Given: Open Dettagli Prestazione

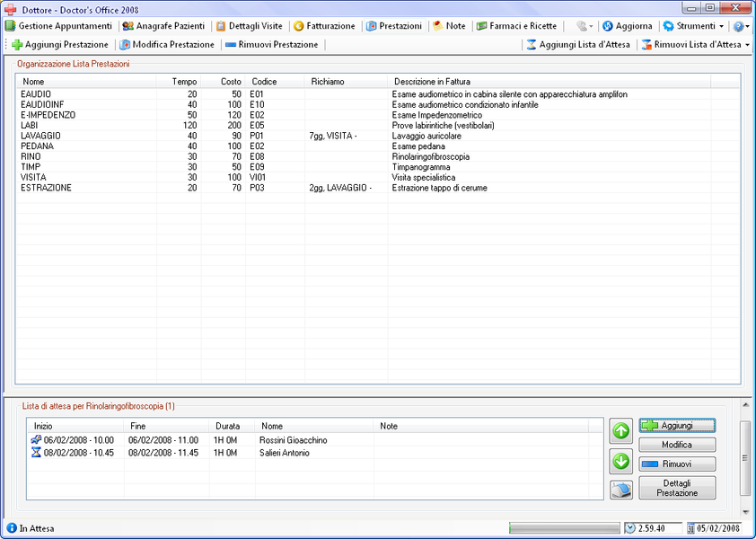Looking at the screenshot, I should [677, 488].
